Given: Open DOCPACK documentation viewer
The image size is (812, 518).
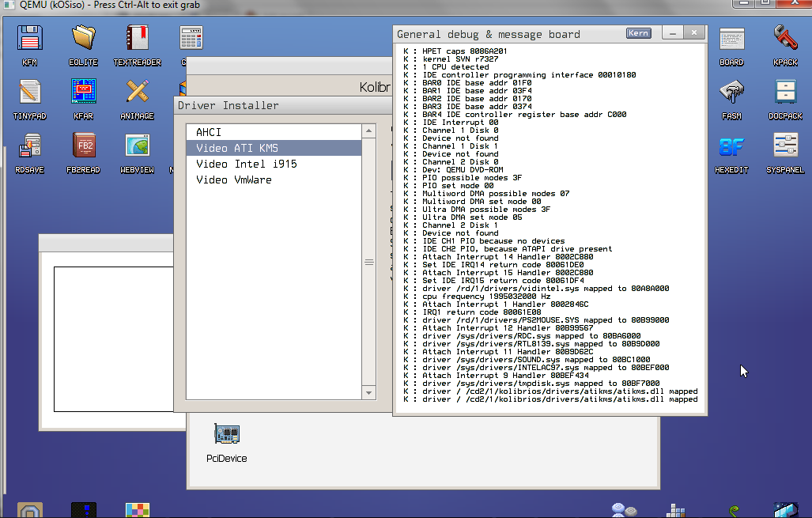Looking at the screenshot, I should click(784, 93).
